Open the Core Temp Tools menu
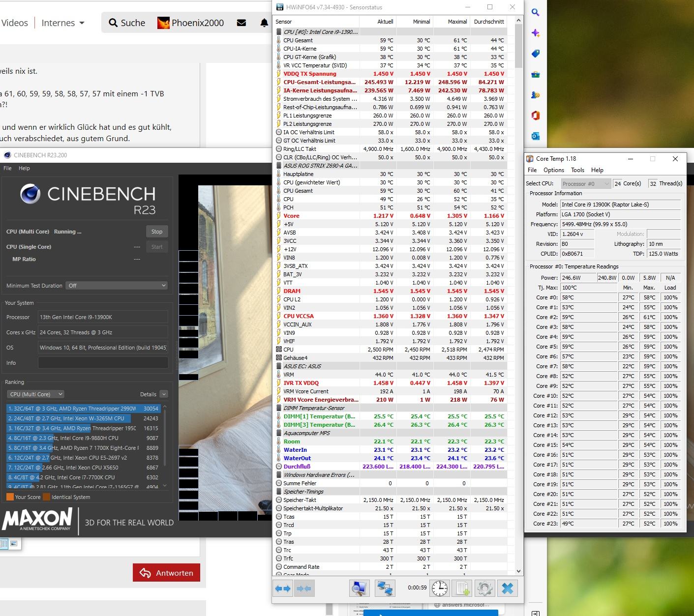Image resolution: width=694 pixels, height=616 pixels. 577,170
